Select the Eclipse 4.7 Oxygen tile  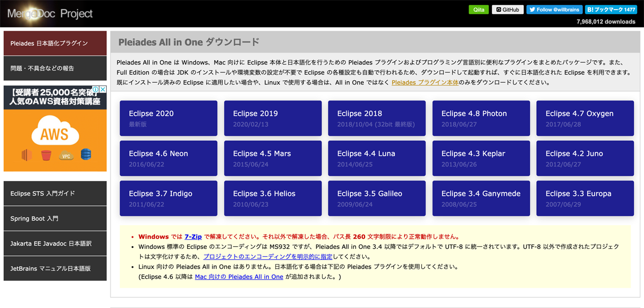coord(585,118)
